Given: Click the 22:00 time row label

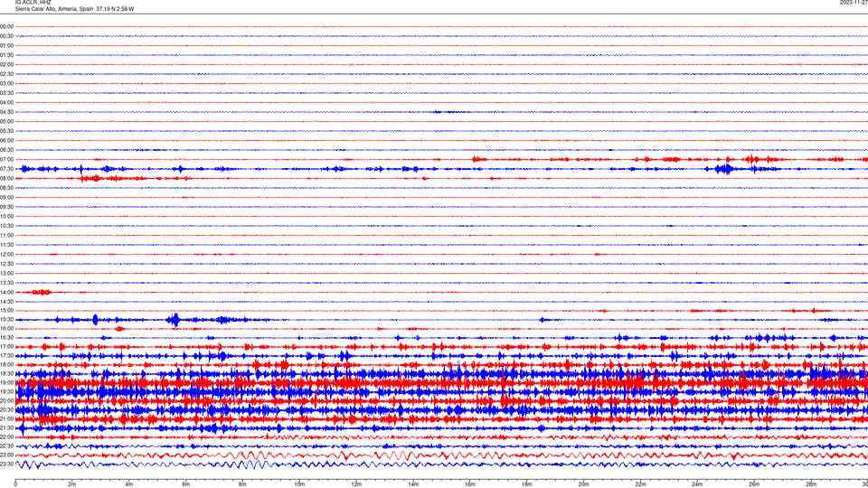Looking at the screenshot, I should (6, 436).
